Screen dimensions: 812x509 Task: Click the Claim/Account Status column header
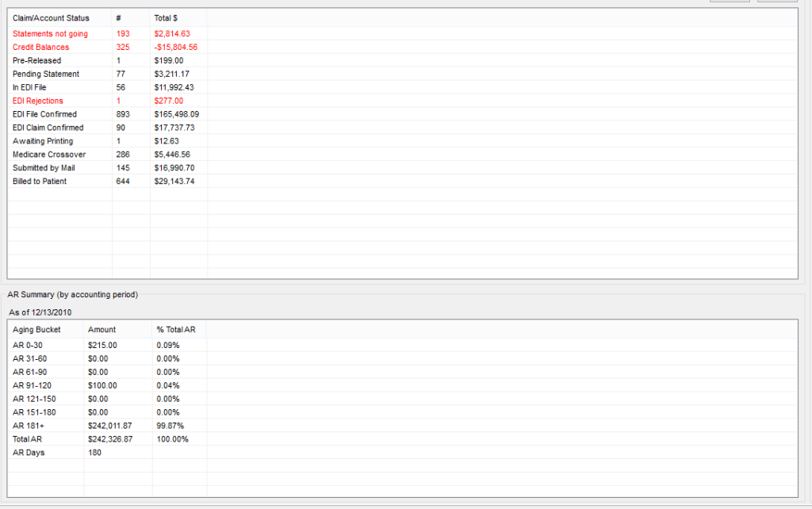click(52, 17)
